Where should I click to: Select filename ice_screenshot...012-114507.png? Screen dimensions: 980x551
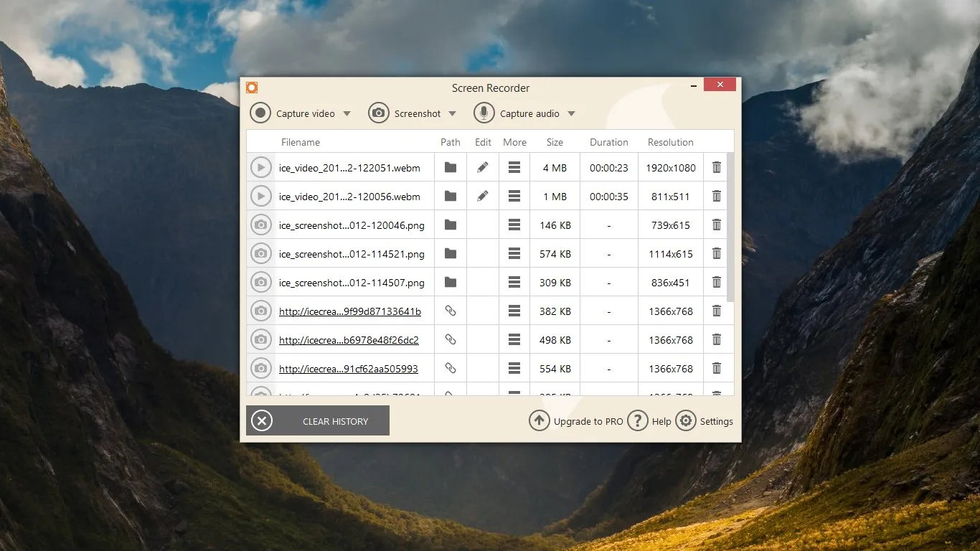point(352,283)
